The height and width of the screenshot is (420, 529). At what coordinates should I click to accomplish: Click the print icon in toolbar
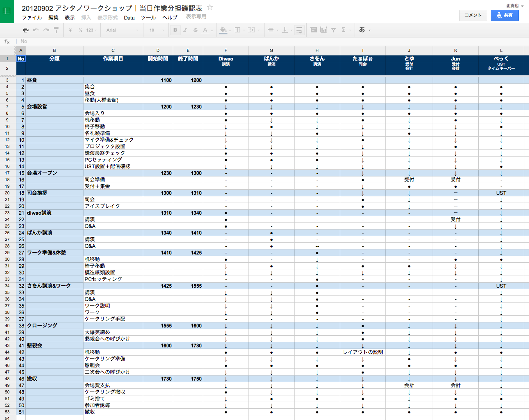pos(26,30)
